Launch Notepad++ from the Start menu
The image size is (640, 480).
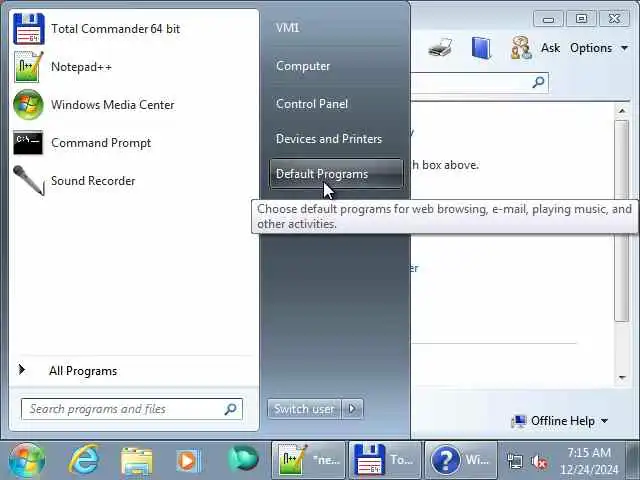pos(134,67)
